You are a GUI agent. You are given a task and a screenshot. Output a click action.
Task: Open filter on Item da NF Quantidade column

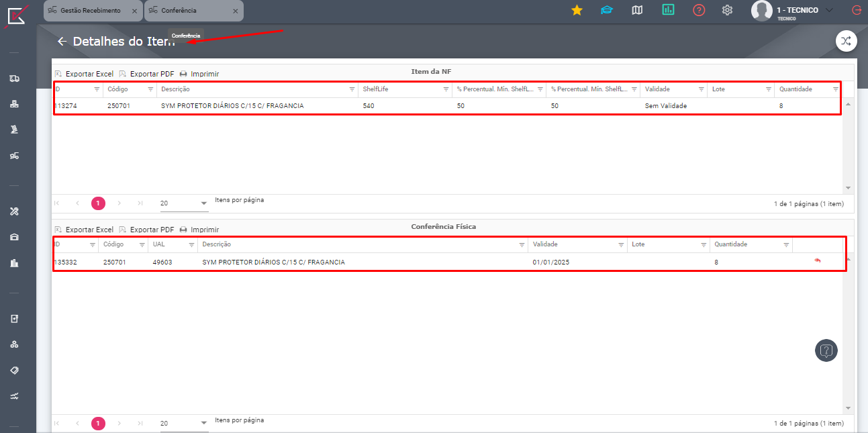click(836, 89)
